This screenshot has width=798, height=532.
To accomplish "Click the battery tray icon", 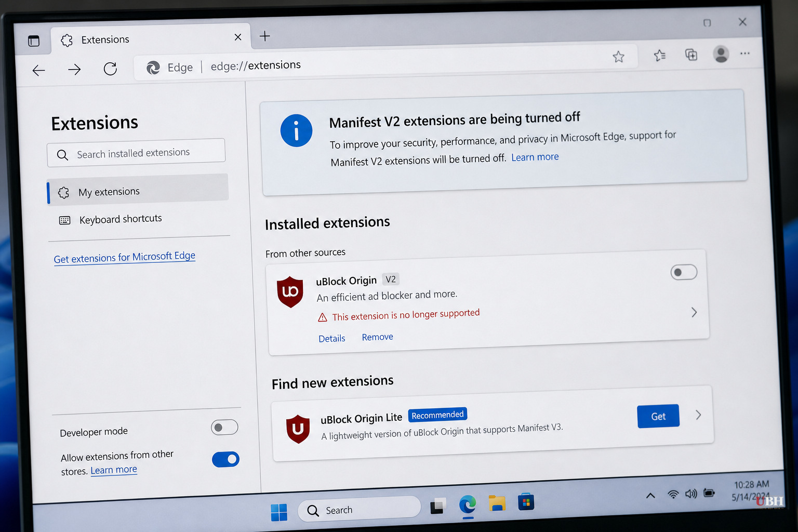I will pyautogui.click(x=709, y=493).
